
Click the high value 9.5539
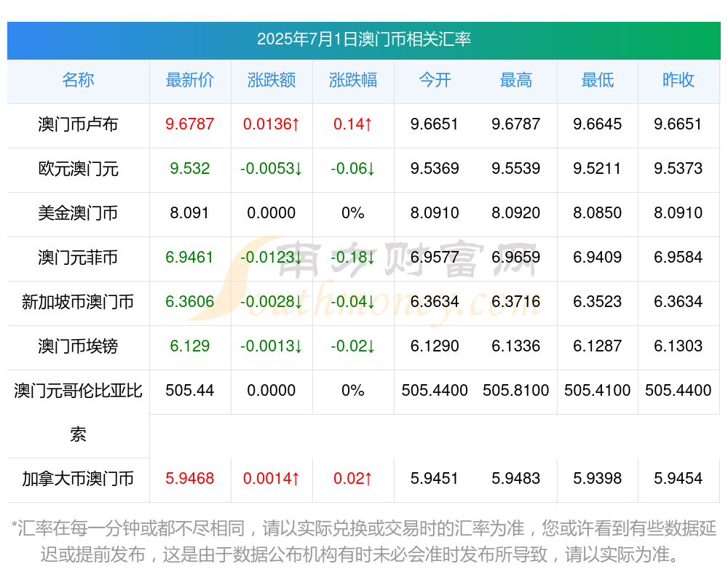click(516, 168)
